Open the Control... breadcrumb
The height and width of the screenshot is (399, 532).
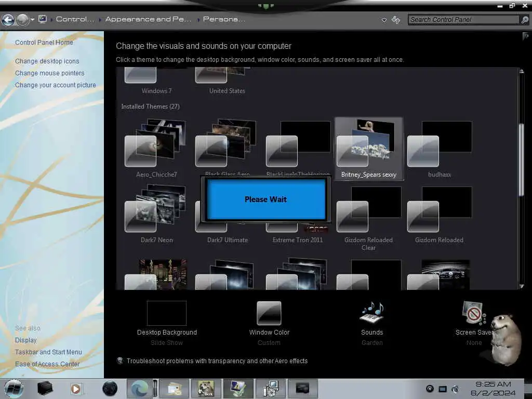point(75,19)
